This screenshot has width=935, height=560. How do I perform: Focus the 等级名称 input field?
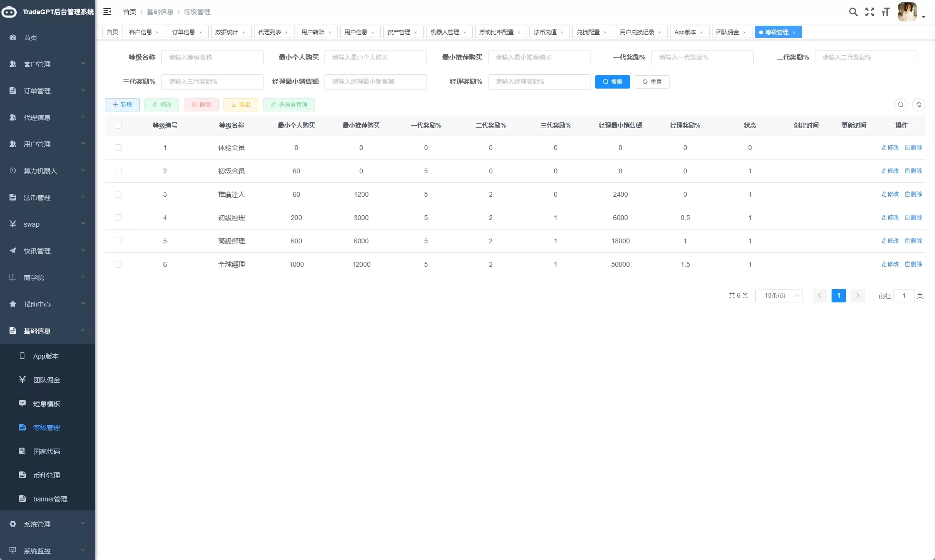tap(212, 57)
